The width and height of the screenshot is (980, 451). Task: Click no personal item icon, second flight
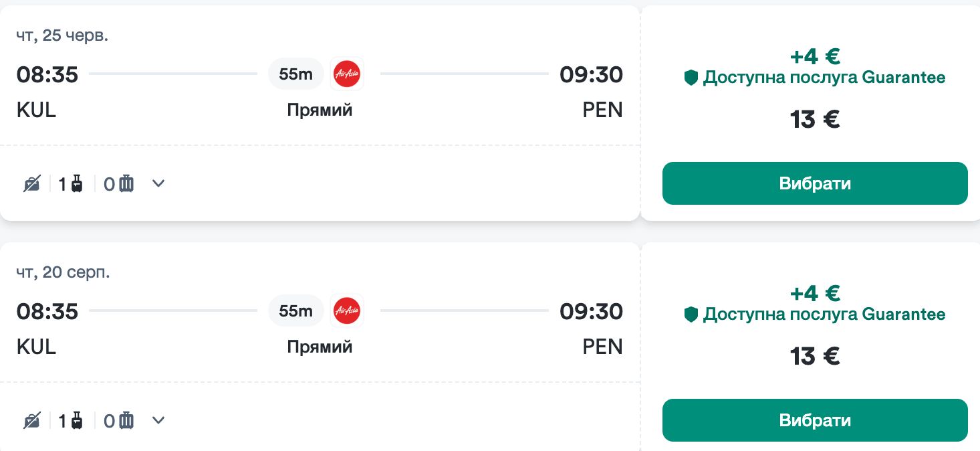point(32,420)
